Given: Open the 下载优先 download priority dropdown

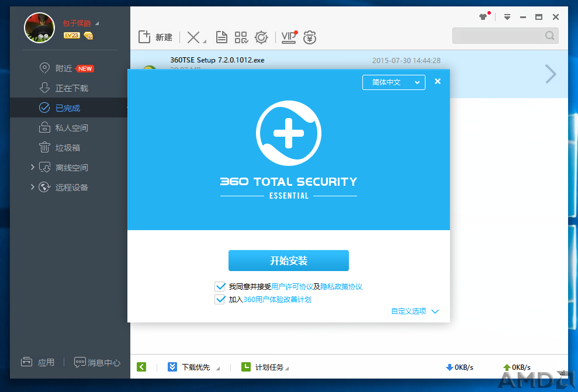Looking at the screenshot, I should [193, 367].
